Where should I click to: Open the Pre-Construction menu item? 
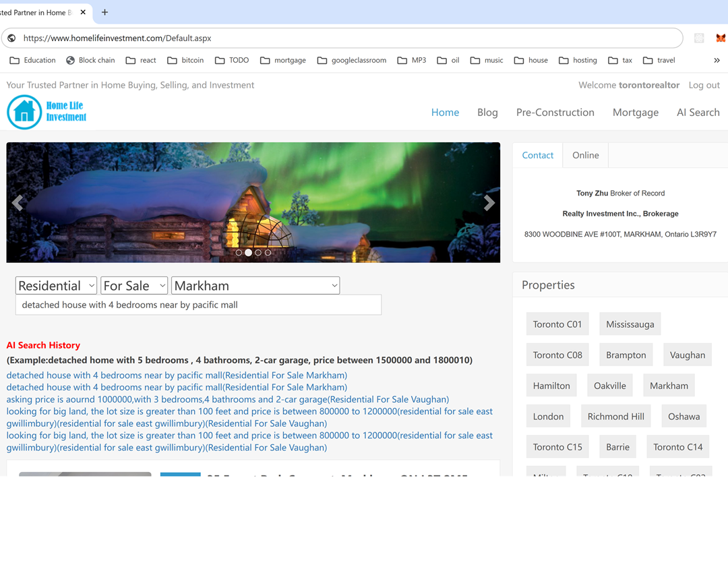[x=555, y=113]
